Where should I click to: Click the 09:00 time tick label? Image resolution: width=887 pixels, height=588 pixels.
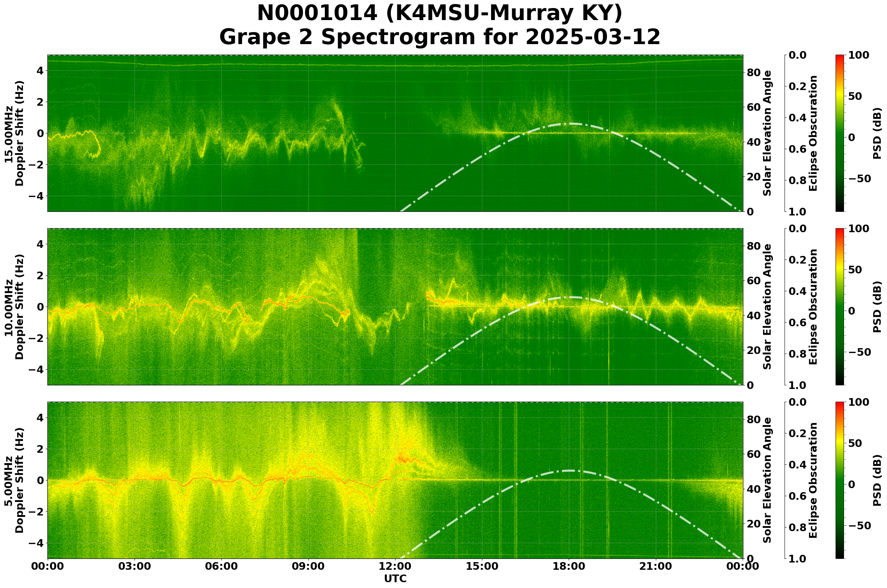[308, 566]
